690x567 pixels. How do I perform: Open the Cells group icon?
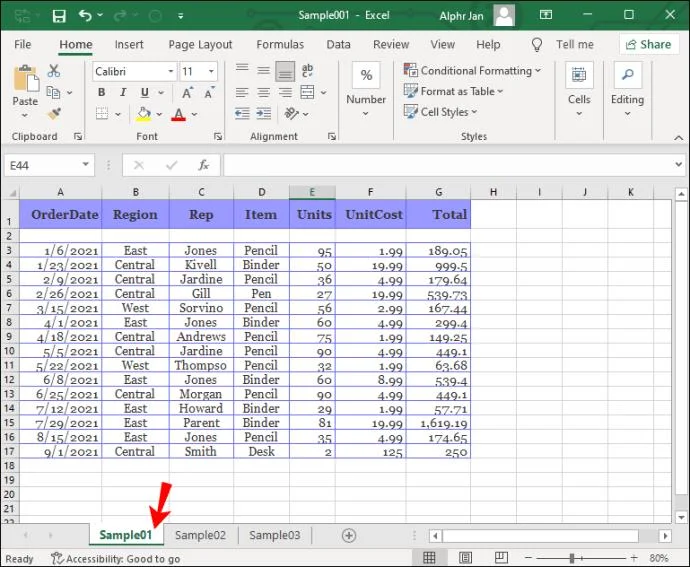(579, 75)
